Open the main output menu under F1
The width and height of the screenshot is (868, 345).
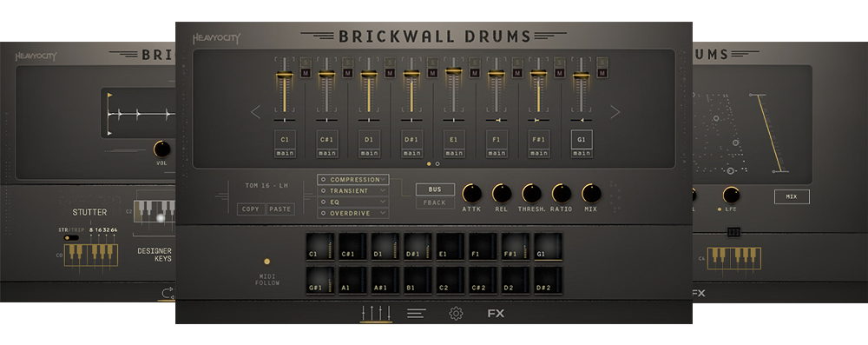(496, 153)
